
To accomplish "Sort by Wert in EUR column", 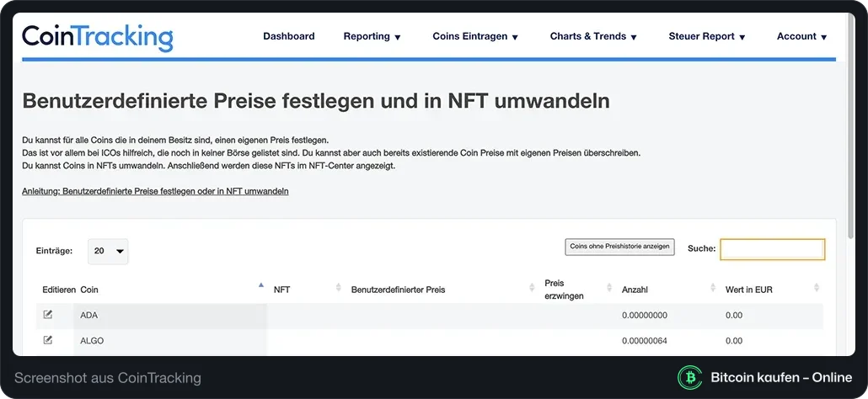I will coord(817,288).
